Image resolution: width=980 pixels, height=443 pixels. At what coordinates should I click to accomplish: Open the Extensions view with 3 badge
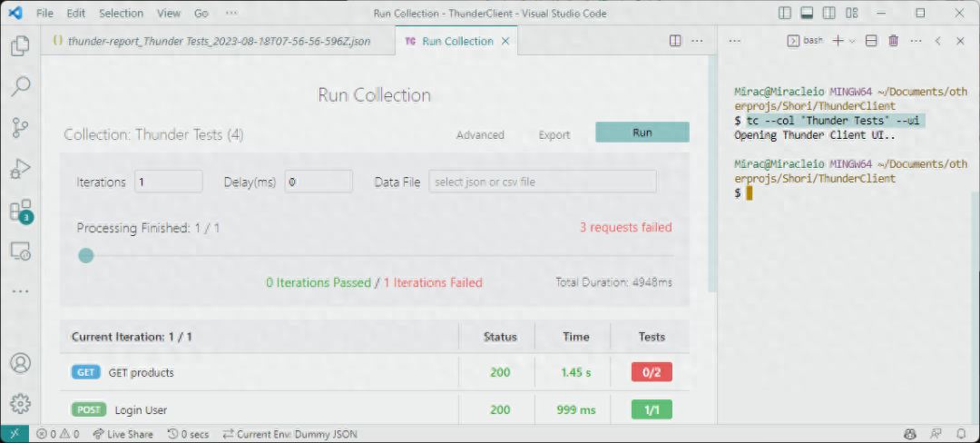[20, 211]
